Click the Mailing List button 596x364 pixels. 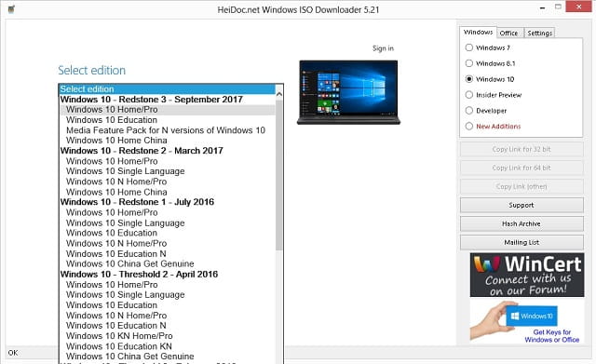(x=521, y=242)
